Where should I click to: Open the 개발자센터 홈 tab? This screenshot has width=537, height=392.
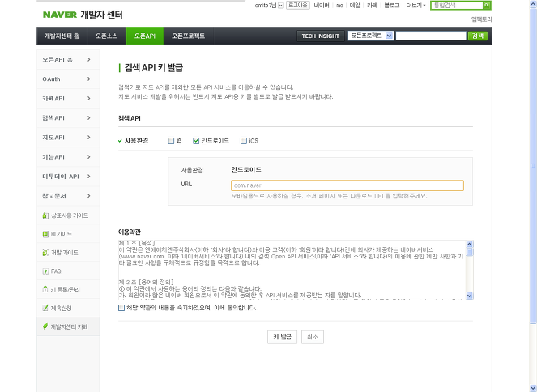point(62,36)
